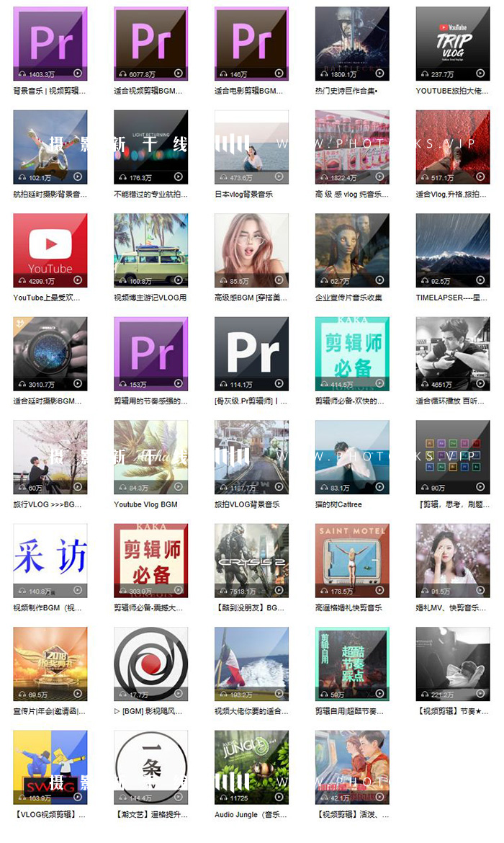Open 宣传片|年会|邀请函 golden cover thumbnail
Viewport: 504px width, 843px height.
tap(50, 664)
